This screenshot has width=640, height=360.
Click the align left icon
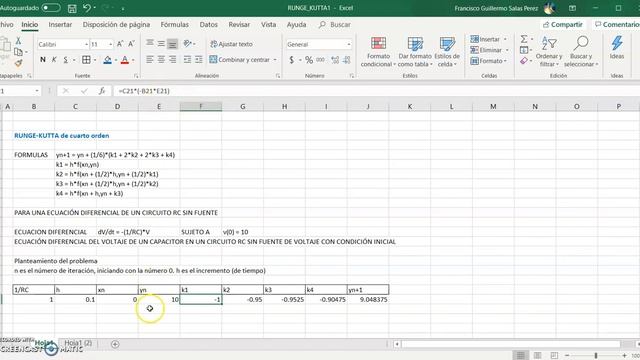point(150,60)
